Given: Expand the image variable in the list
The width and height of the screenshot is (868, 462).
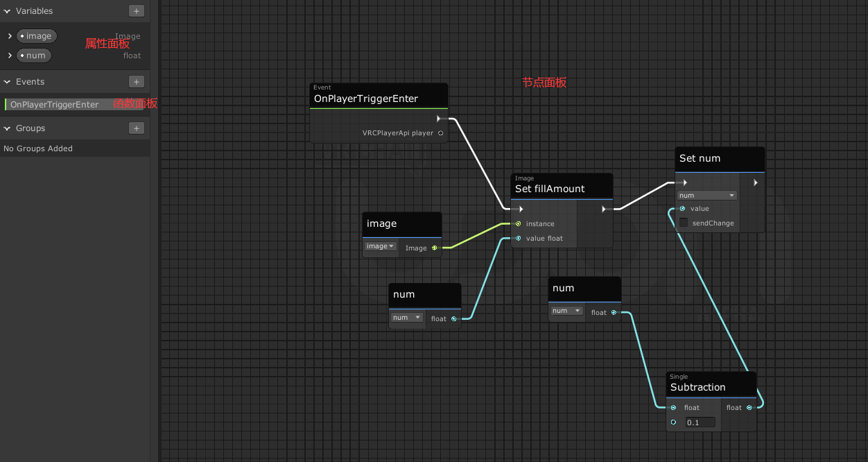Looking at the screenshot, I should [10, 36].
